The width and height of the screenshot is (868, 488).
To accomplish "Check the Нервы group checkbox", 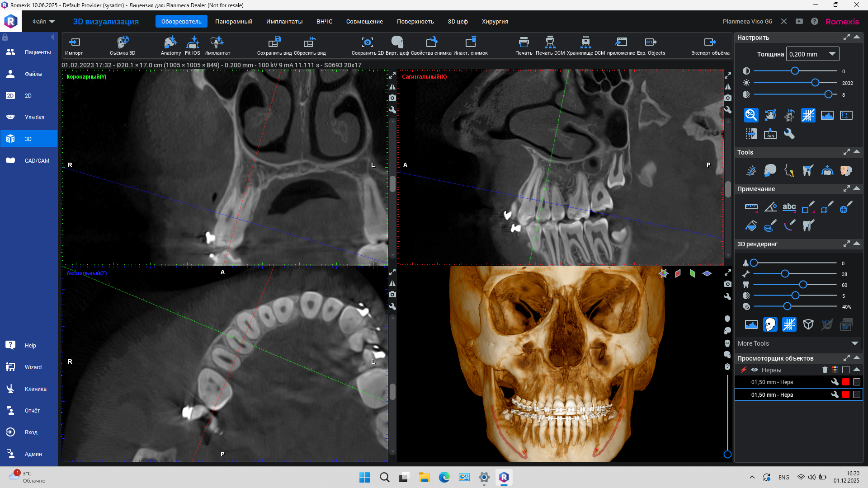I will [846, 370].
